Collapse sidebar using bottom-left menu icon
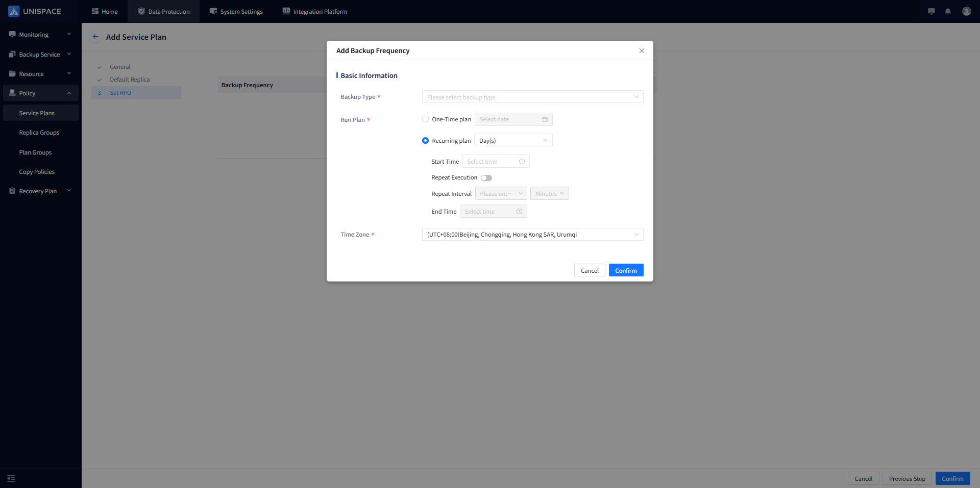 [11, 478]
